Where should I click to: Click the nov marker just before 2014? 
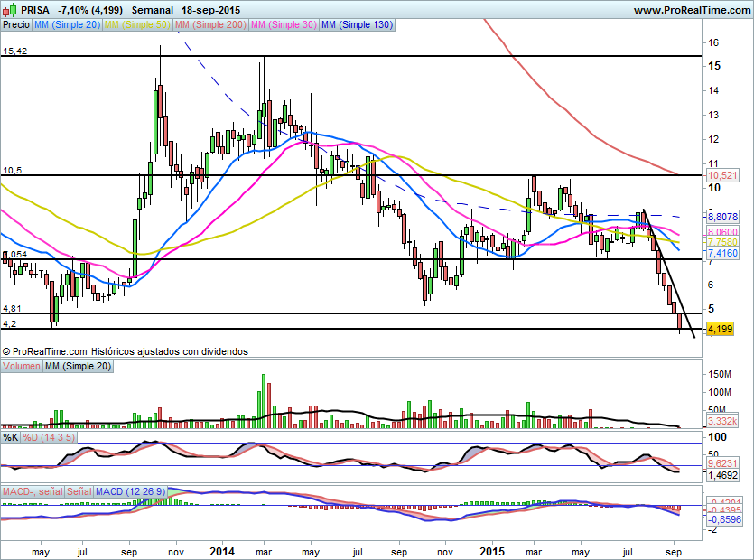176,552
